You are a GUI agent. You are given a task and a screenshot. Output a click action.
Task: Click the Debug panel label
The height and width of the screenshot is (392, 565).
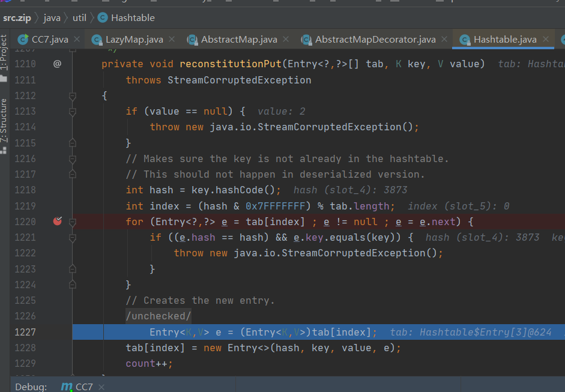(31, 387)
